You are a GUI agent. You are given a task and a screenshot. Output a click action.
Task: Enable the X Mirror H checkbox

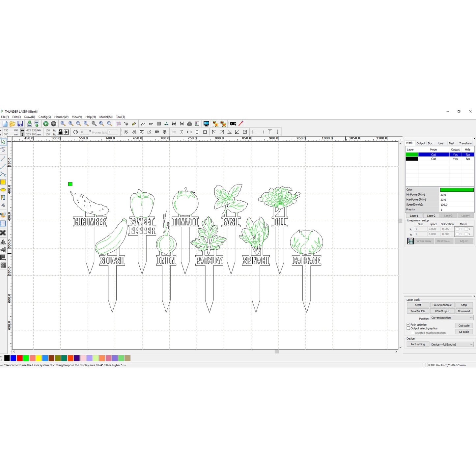click(458, 229)
